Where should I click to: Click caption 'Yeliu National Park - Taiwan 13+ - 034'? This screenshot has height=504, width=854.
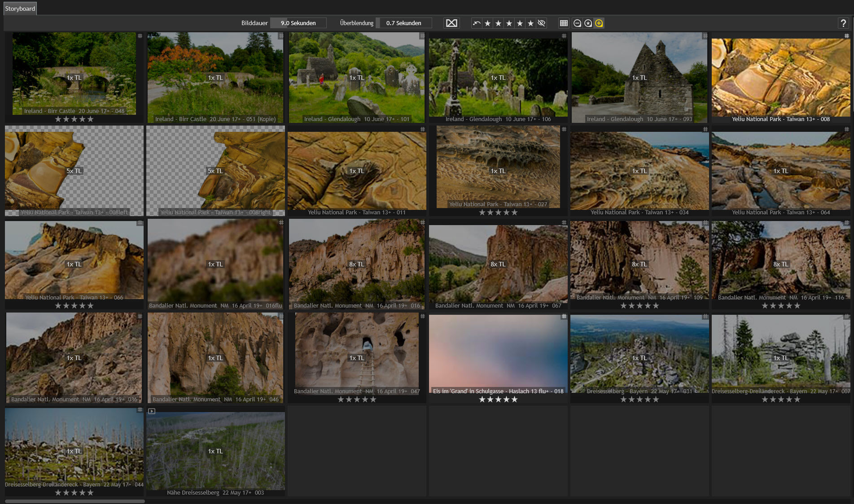639,213
